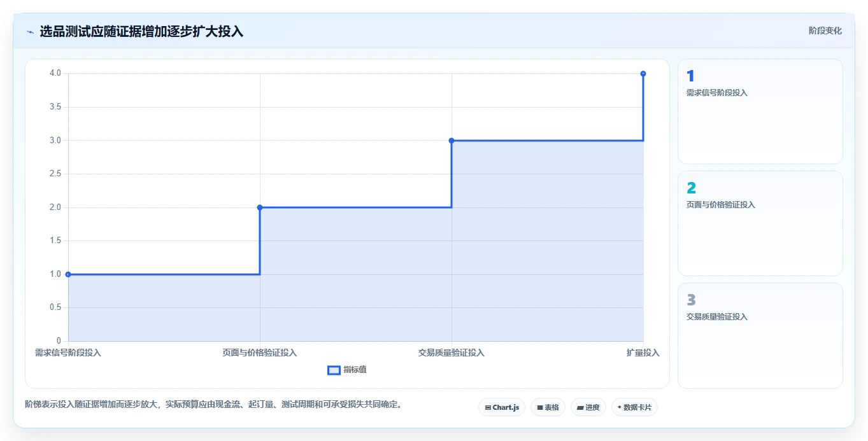
Task: Open card 3 交易质量验证投入
Action: tap(760, 335)
